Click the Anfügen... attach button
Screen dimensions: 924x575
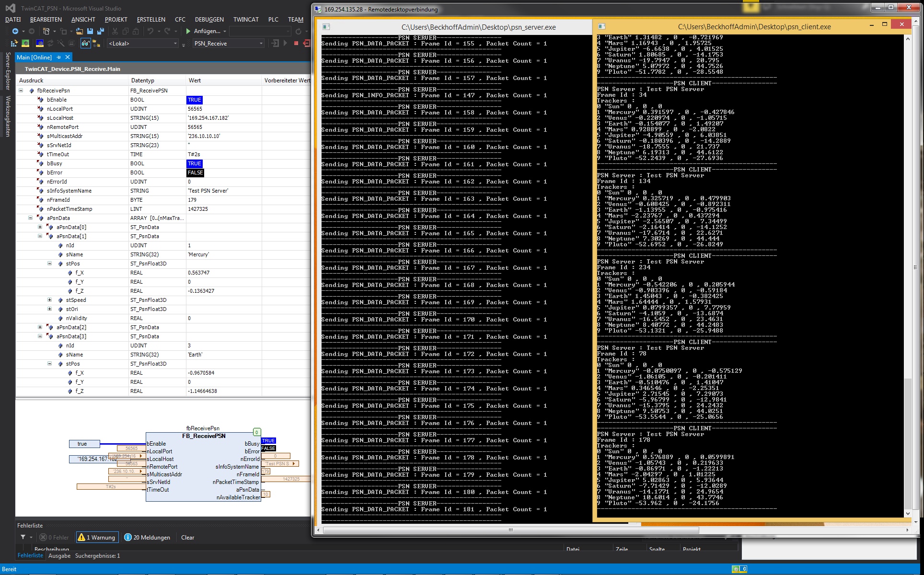(207, 31)
